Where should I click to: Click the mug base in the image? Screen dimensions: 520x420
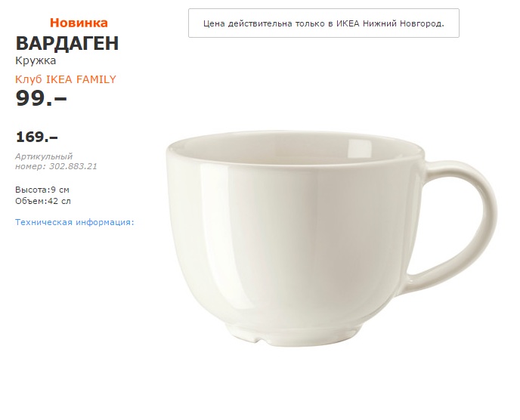(x=293, y=335)
